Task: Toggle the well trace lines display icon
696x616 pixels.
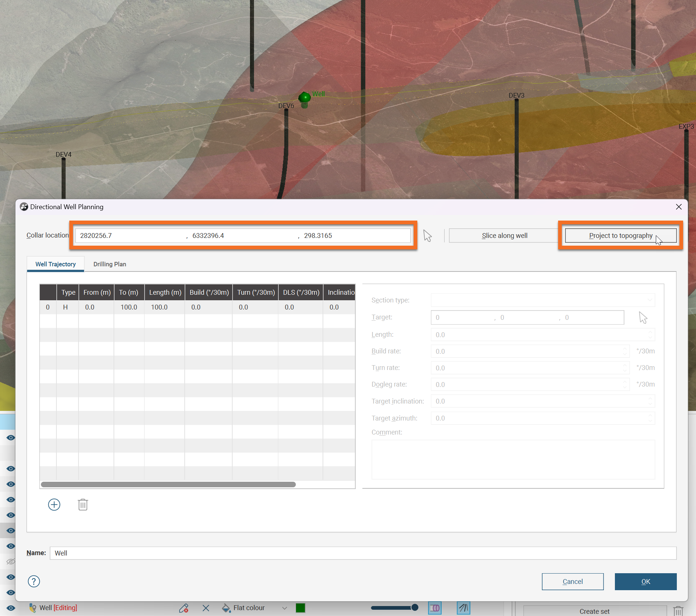Action: click(x=463, y=608)
